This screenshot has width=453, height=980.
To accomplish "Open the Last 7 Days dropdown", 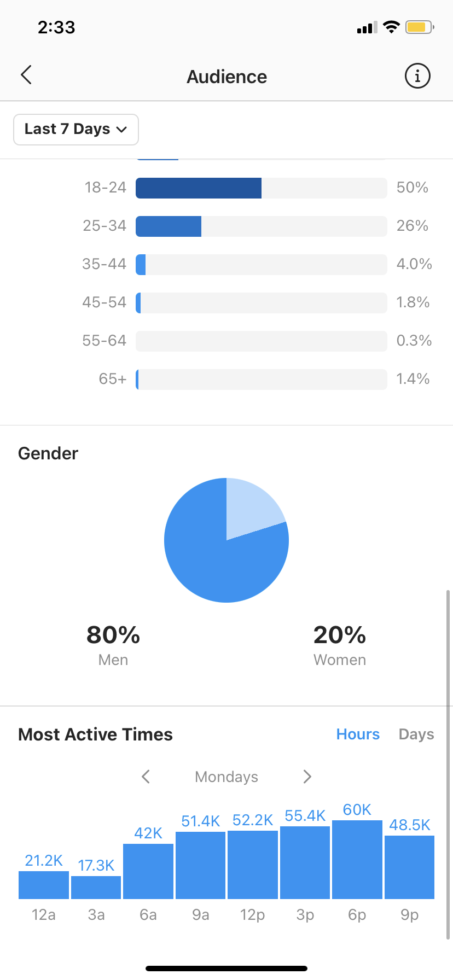I will pyautogui.click(x=76, y=130).
